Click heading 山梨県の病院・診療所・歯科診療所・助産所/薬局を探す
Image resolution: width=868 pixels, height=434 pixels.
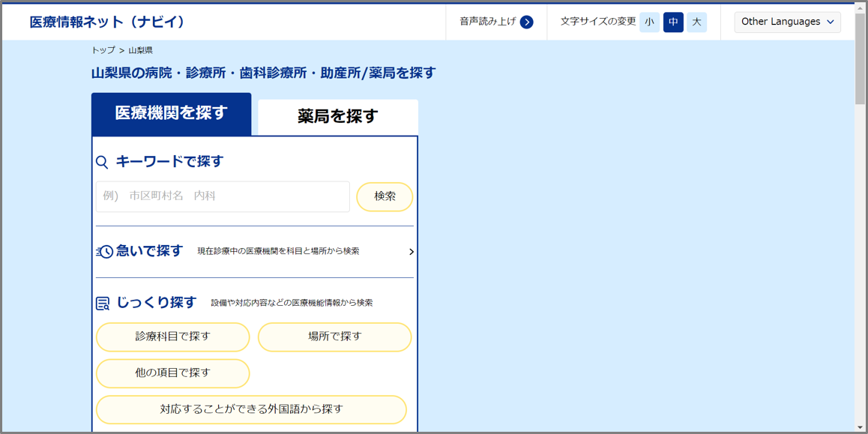[264, 73]
